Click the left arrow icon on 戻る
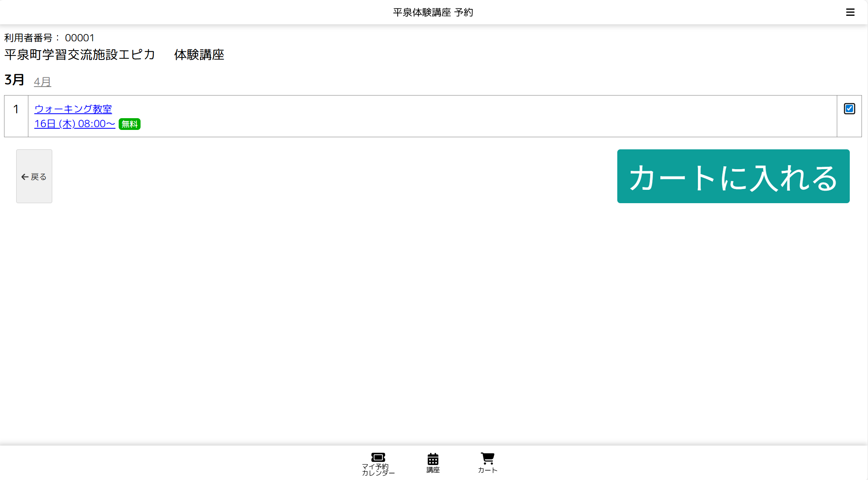Screen dimensions: 868x480 pos(25,177)
